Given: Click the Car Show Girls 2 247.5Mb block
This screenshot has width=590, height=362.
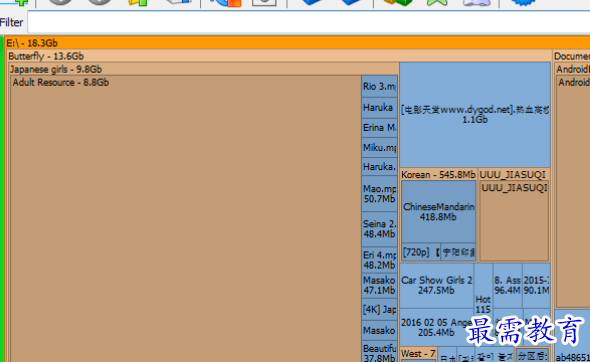Looking at the screenshot, I should tap(436, 285).
